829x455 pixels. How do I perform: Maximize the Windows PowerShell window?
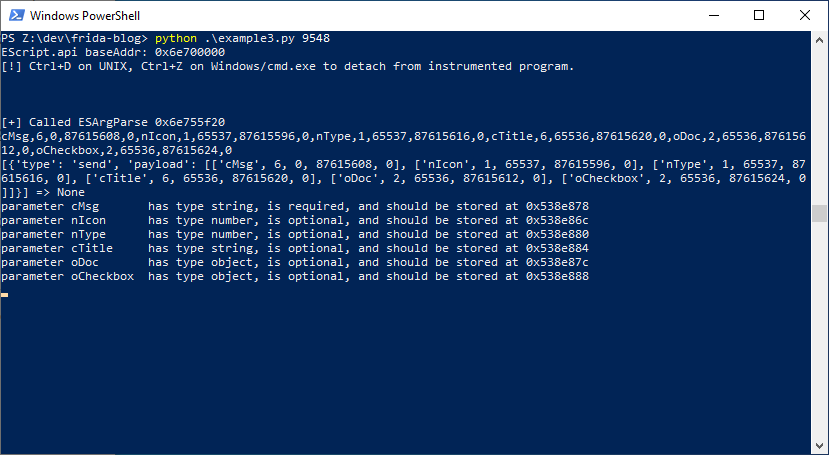[759, 15]
